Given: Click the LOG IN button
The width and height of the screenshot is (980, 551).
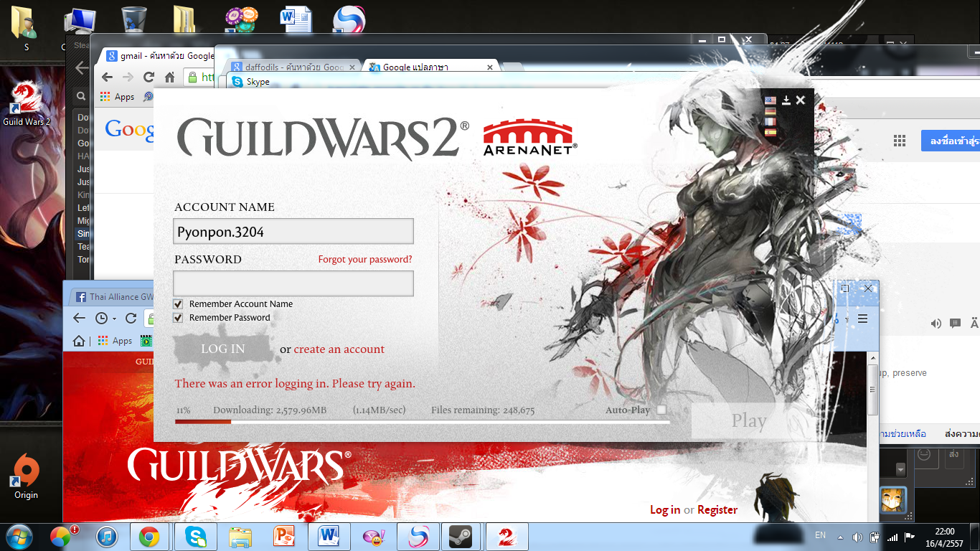Looking at the screenshot, I should click(223, 349).
